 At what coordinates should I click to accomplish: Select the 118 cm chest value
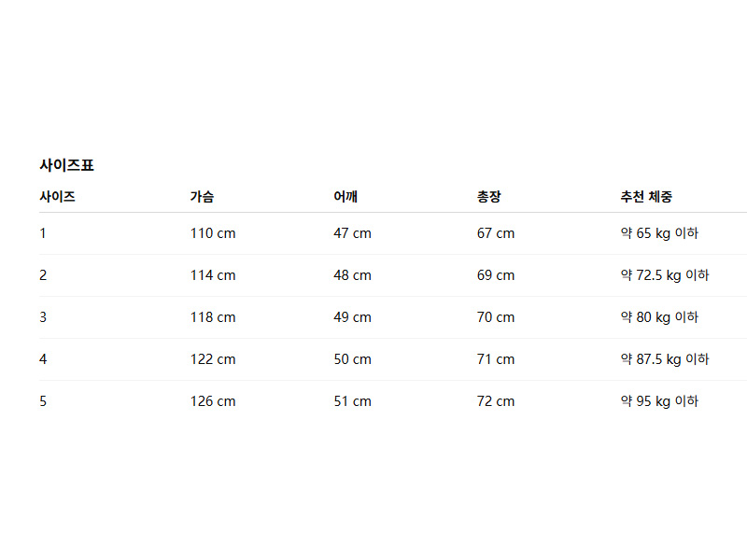tap(213, 317)
